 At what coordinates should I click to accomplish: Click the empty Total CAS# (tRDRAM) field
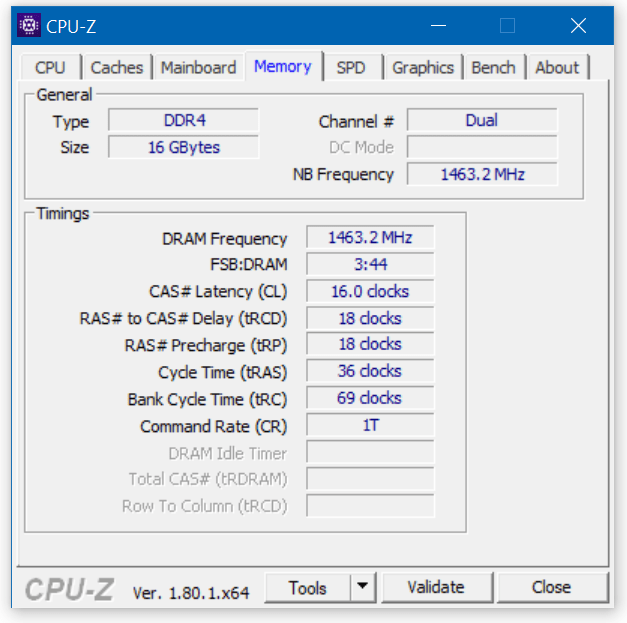[x=370, y=479]
